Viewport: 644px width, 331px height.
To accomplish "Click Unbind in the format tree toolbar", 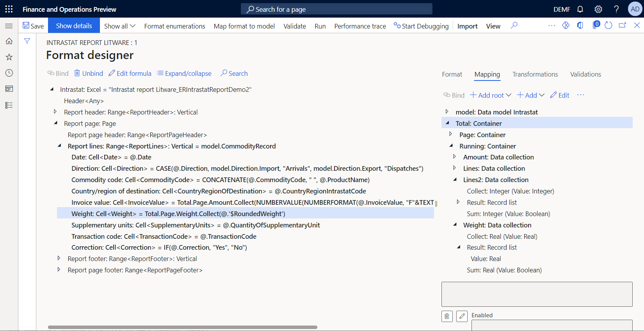I will (x=89, y=73).
